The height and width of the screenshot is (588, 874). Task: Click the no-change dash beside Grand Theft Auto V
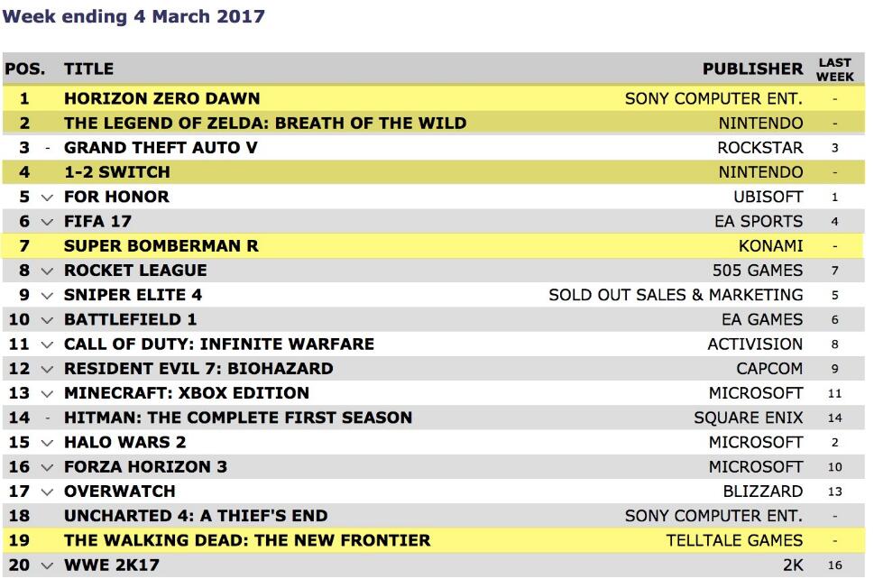(x=47, y=148)
